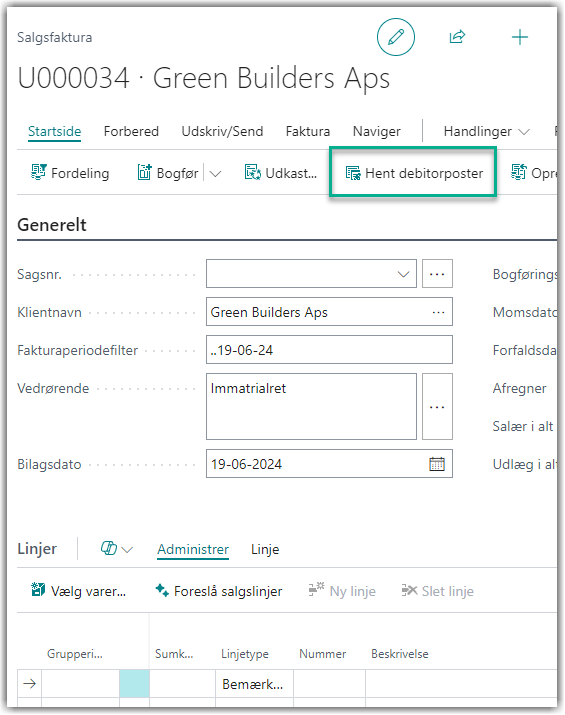This screenshot has width=565, height=715.
Task: Click ellipsis button next to Vedrørende
Action: 437,407
